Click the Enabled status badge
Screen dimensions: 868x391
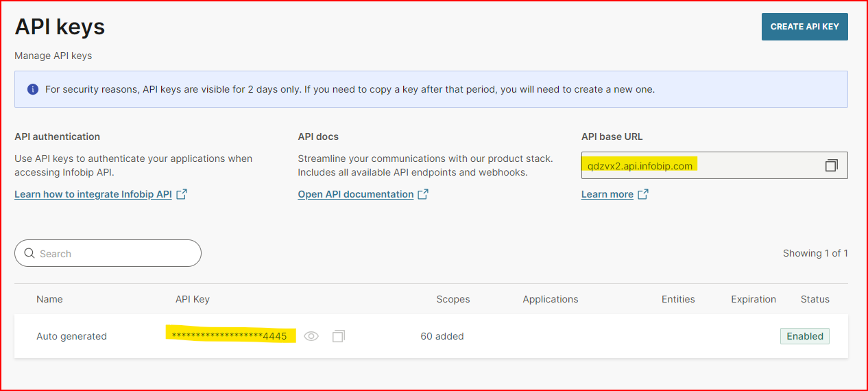(805, 336)
